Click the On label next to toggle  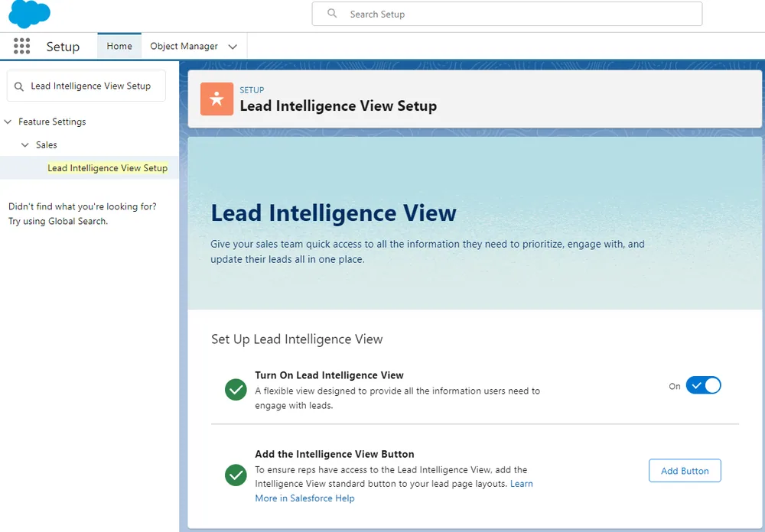pyautogui.click(x=675, y=386)
